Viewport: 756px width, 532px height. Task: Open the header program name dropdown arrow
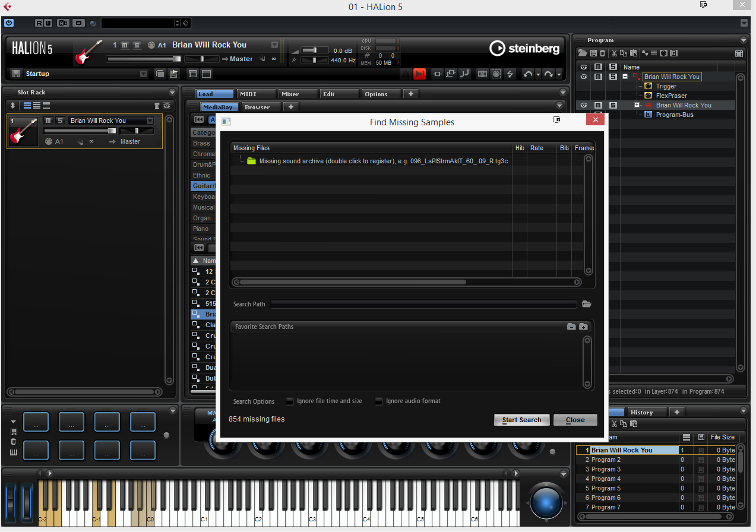[274, 45]
